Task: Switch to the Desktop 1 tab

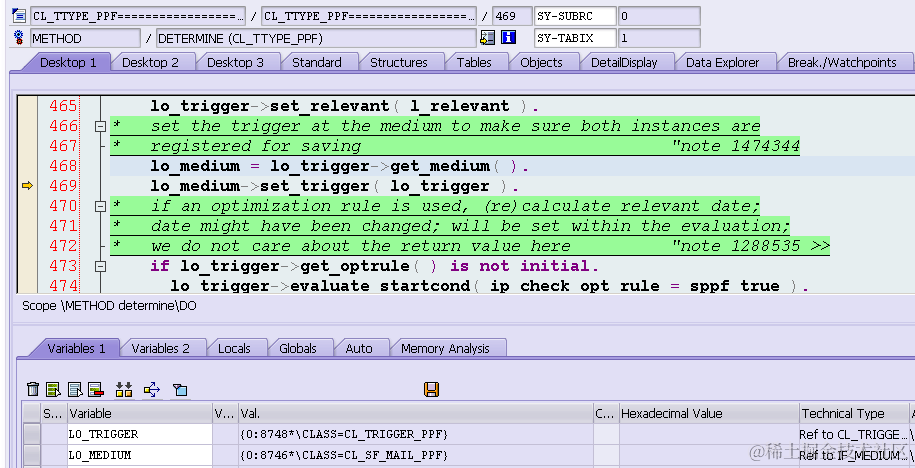Action: 68,62
